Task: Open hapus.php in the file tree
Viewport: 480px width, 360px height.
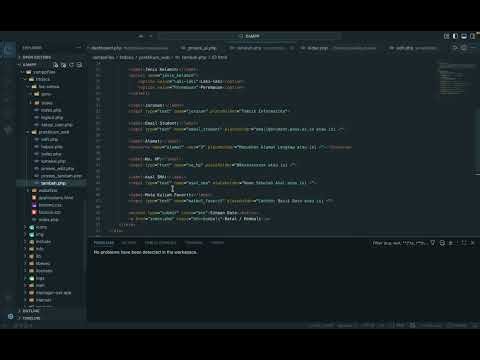Action: pyautogui.click(x=52, y=147)
